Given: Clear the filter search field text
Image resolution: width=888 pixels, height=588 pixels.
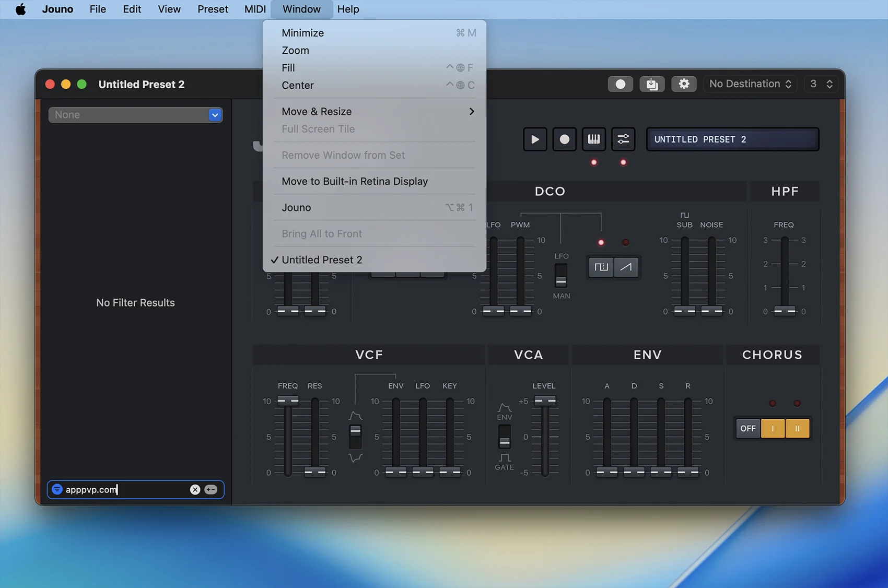Looking at the screenshot, I should click(195, 489).
